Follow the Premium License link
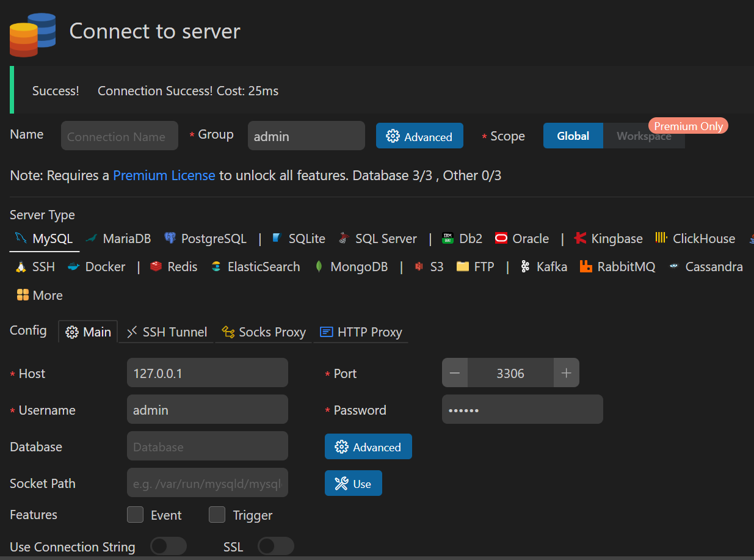The height and width of the screenshot is (560, 754). [164, 175]
